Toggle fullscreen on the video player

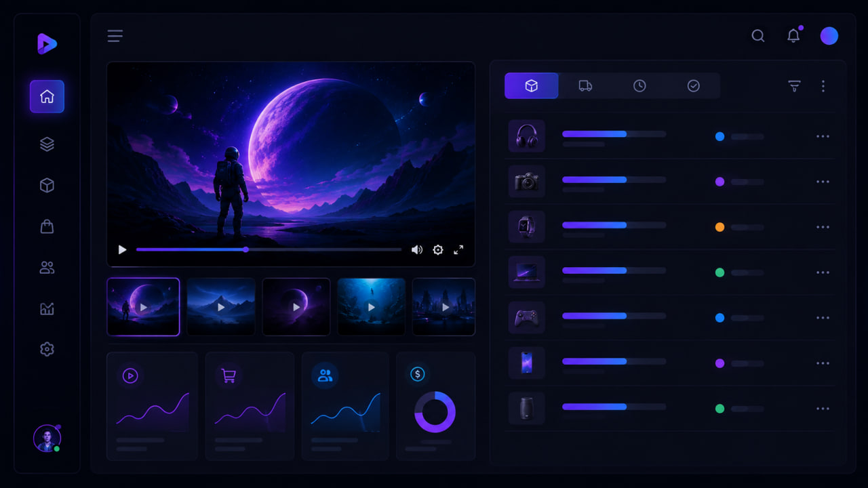point(458,249)
